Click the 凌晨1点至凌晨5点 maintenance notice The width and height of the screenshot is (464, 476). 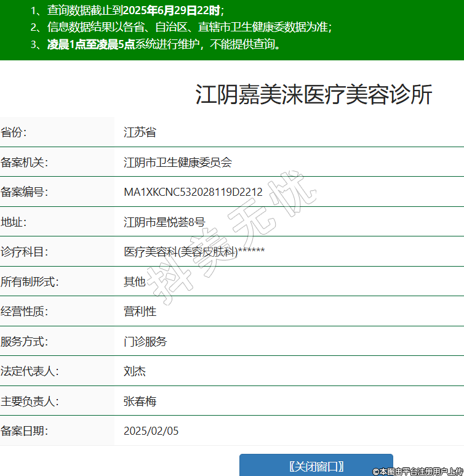coord(91,44)
